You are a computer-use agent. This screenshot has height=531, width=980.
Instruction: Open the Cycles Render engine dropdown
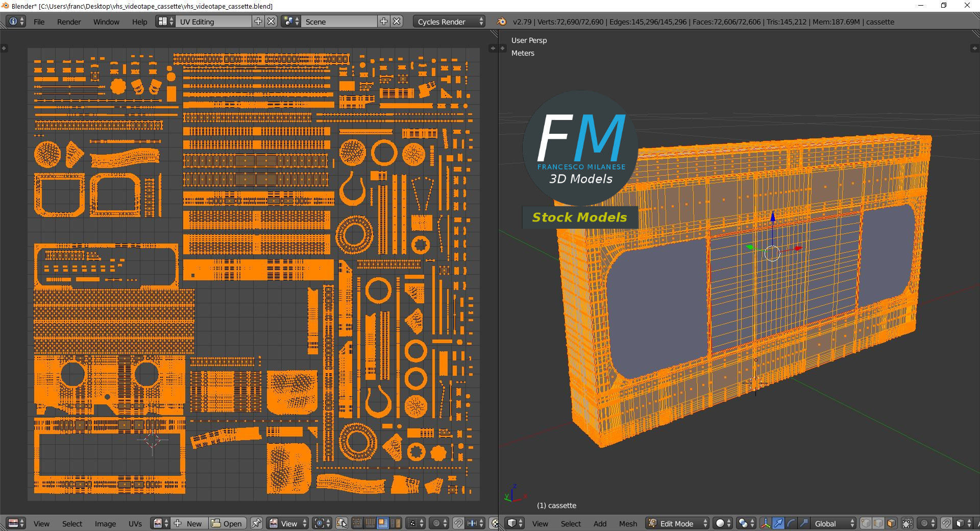449,21
